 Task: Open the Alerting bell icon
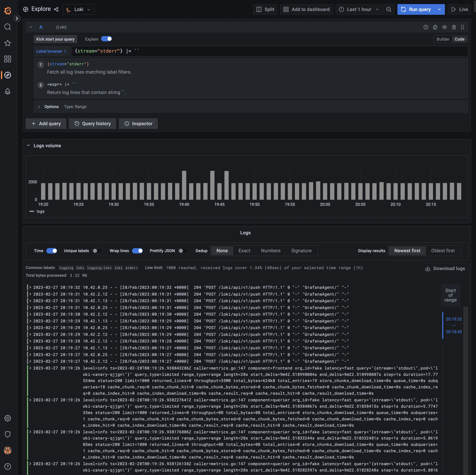pyautogui.click(x=8, y=91)
